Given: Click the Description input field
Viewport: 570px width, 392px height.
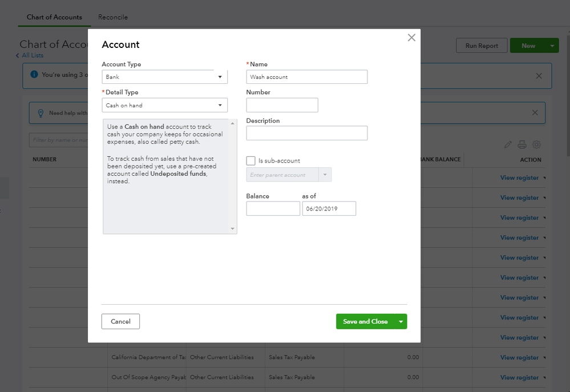Looking at the screenshot, I should [307, 133].
